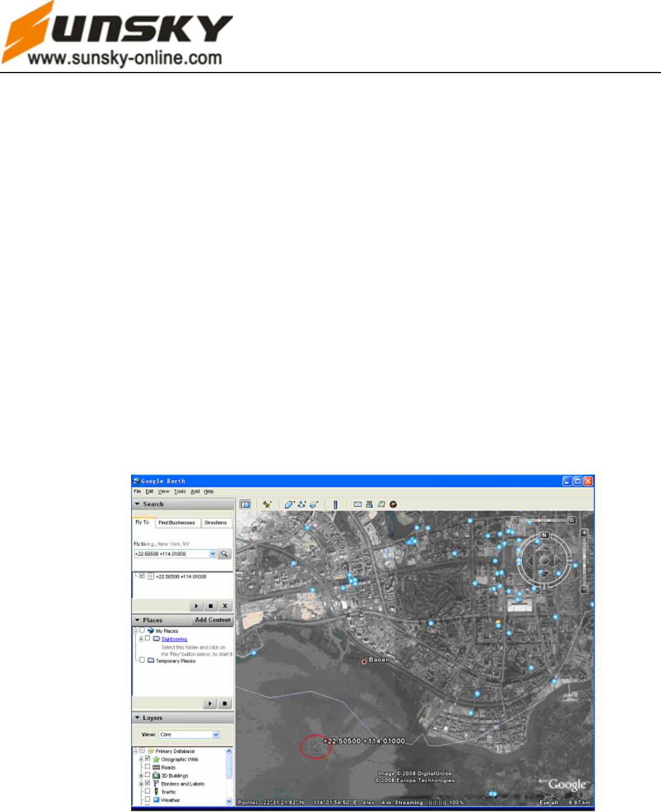Expand the 3D Buildings tree node
661x812 pixels.
(x=141, y=775)
